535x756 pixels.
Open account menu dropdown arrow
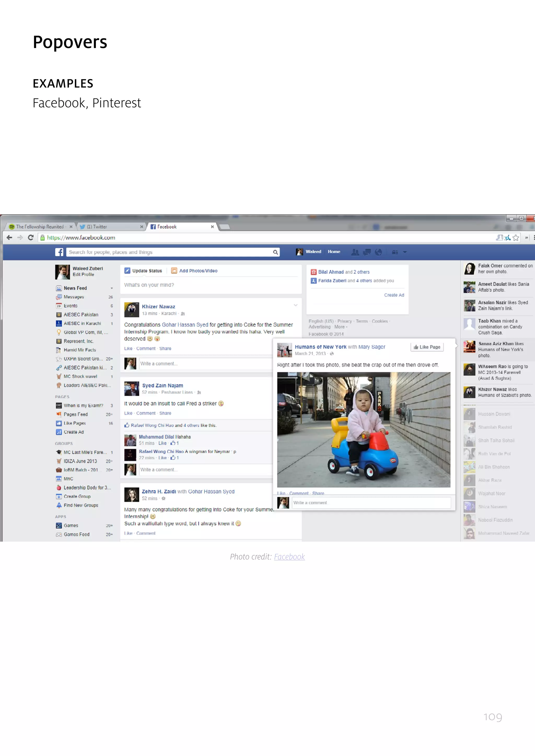pyautogui.click(x=405, y=252)
